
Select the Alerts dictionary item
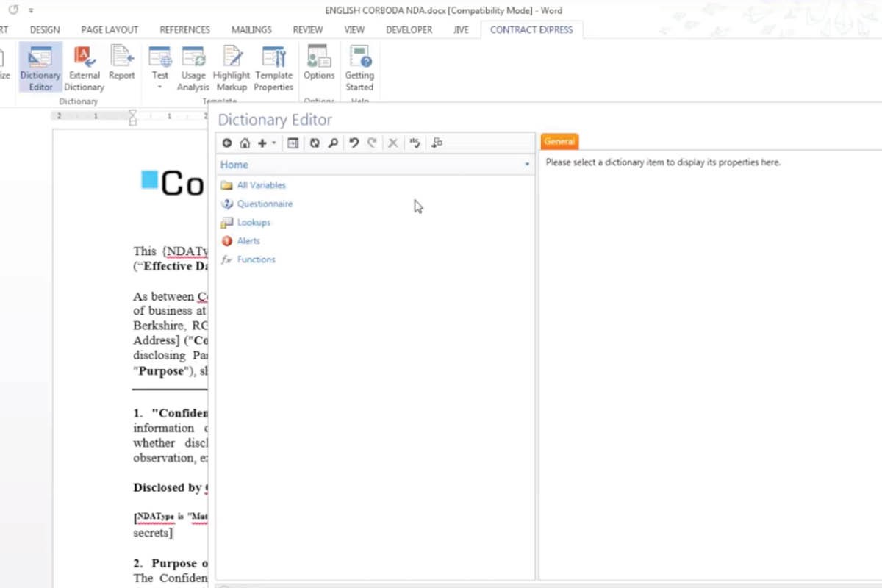248,241
